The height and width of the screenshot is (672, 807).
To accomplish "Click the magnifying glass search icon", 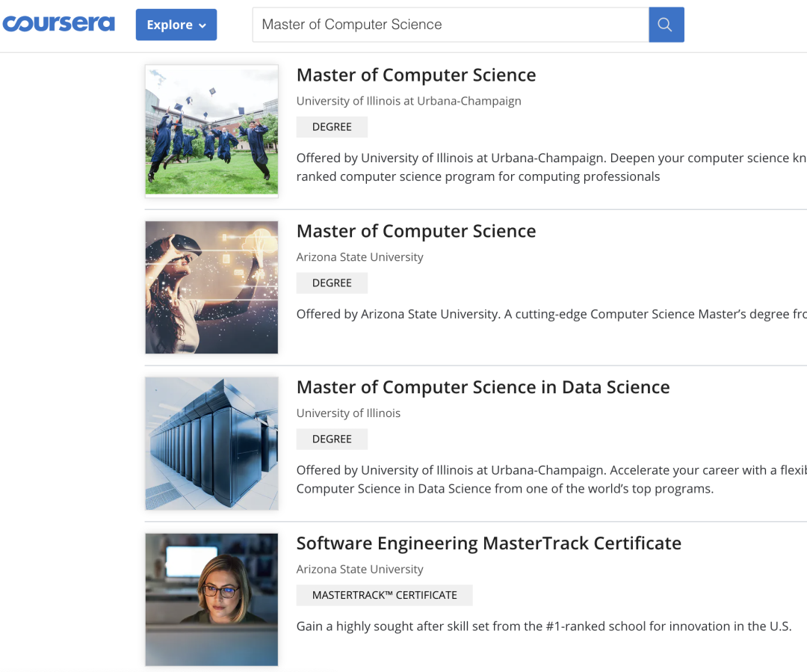I will pos(666,25).
